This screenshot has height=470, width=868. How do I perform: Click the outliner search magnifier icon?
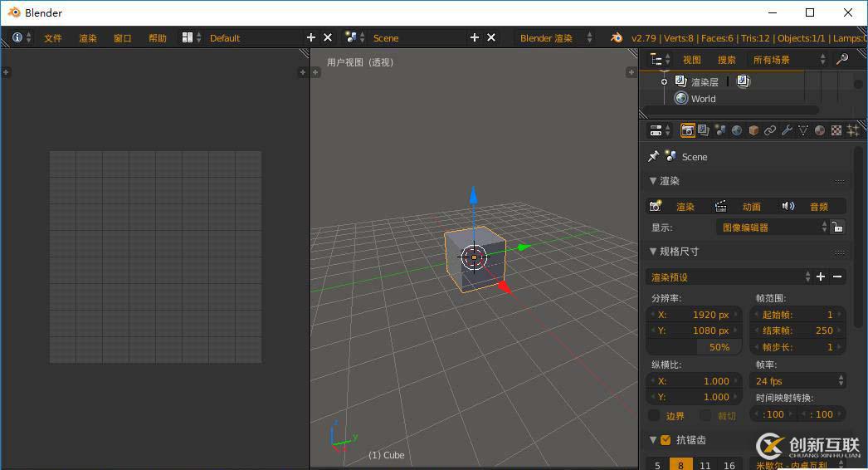(842, 59)
